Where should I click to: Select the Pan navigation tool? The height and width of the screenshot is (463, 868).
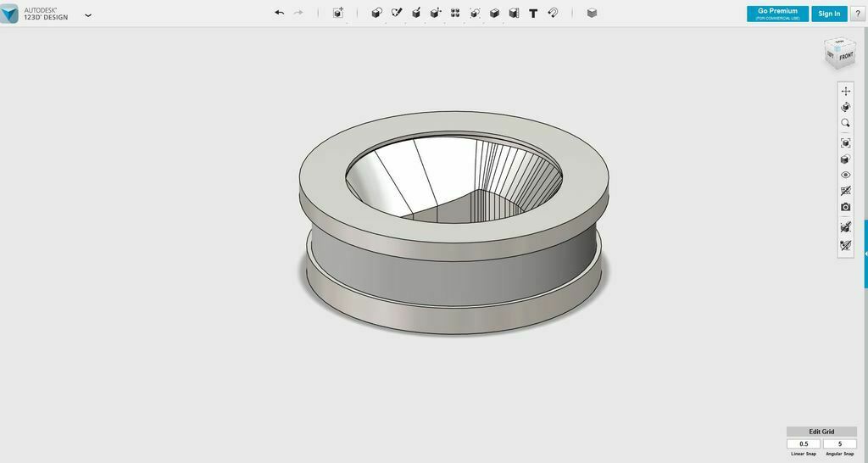845,91
